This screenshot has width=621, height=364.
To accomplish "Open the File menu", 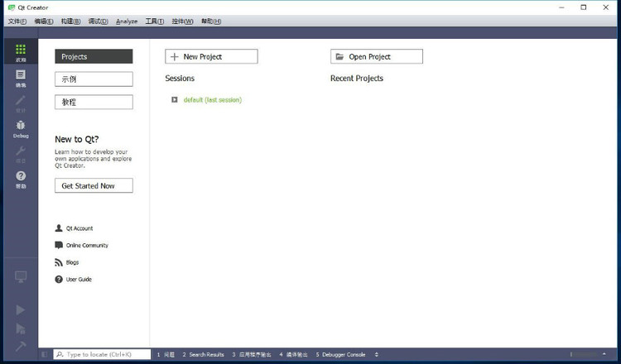I will click(17, 22).
